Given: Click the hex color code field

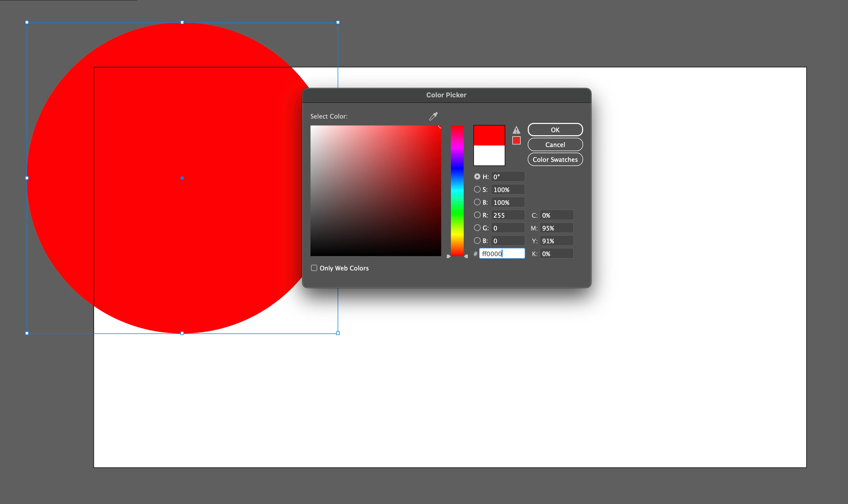Looking at the screenshot, I should [502, 254].
